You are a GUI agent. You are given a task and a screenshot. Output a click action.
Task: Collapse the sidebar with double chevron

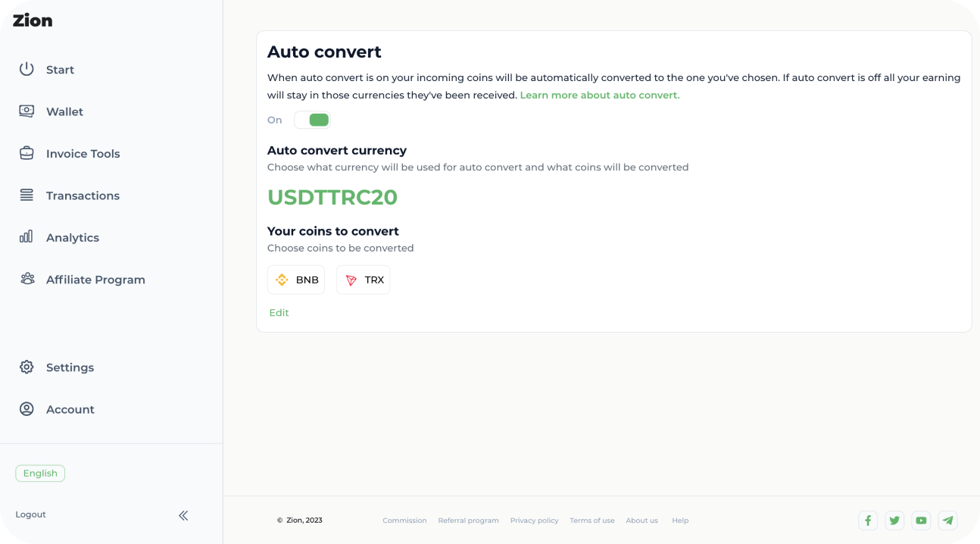tap(183, 515)
